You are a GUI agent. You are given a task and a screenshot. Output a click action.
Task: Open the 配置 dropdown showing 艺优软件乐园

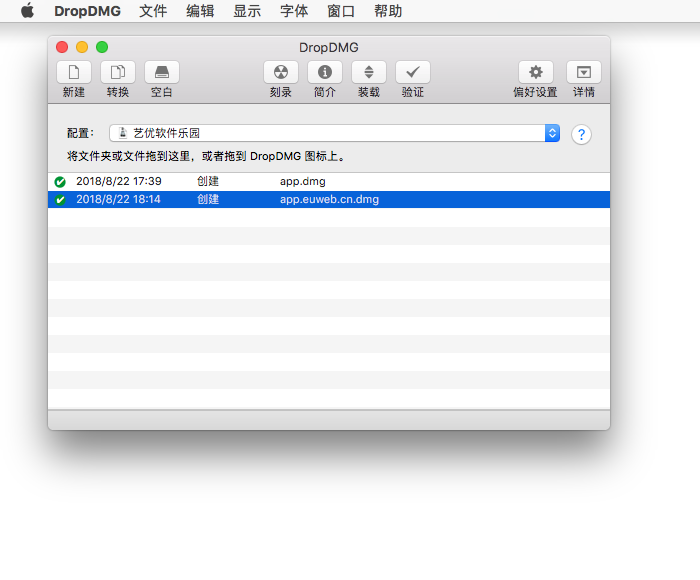(x=334, y=133)
